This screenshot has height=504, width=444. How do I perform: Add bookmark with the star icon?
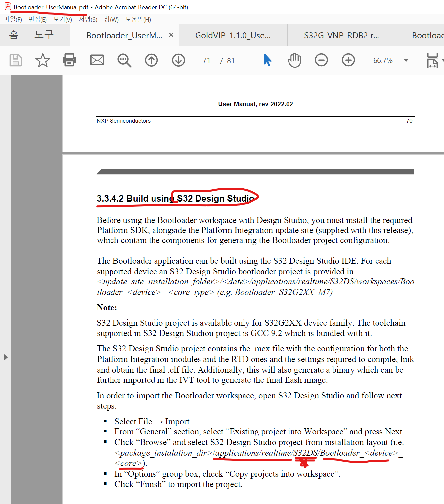point(43,60)
